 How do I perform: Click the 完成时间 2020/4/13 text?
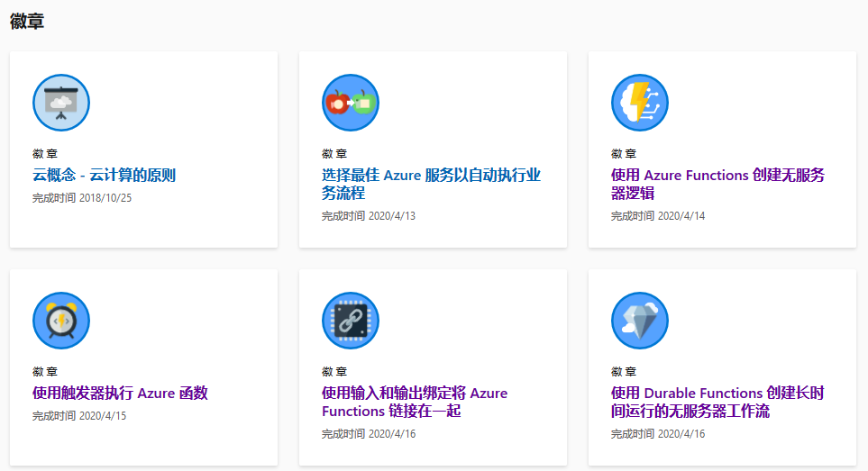pyautogui.click(x=369, y=216)
